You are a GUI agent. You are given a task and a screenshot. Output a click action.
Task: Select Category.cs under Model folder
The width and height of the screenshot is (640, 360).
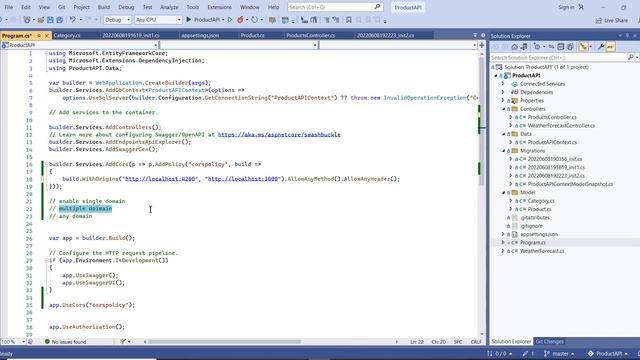[541, 201]
